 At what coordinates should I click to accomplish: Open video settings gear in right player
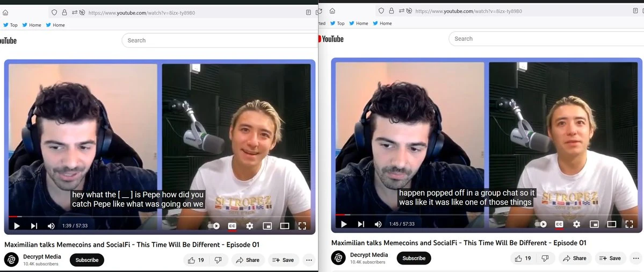pos(576,224)
